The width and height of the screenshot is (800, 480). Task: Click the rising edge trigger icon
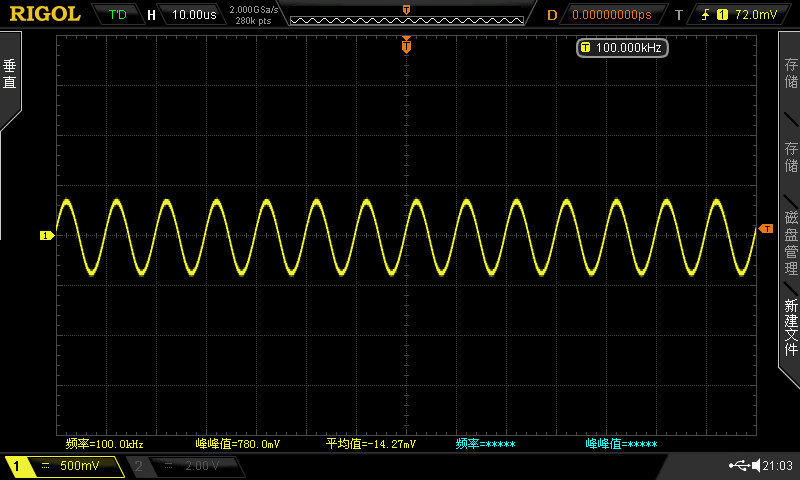point(705,15)
